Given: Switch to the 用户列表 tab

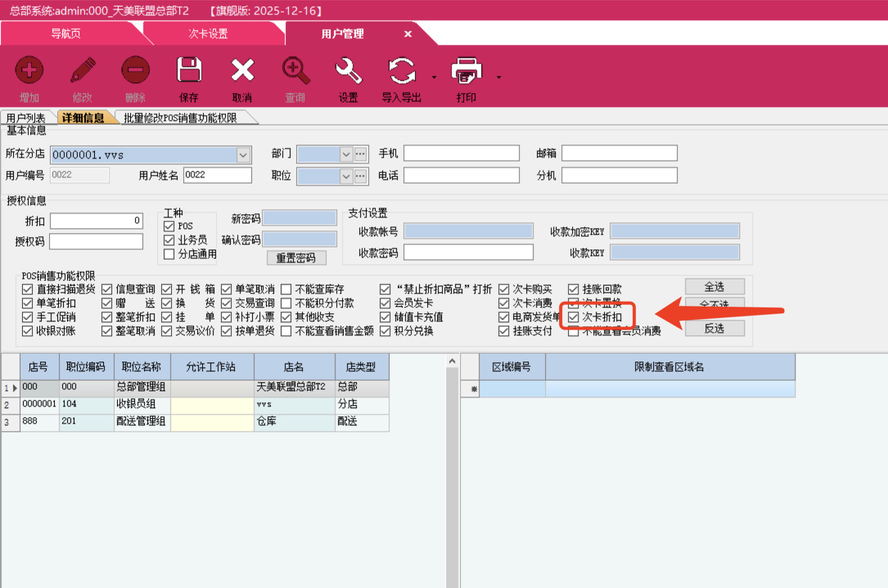Looking at the screenshot, I should (x=26, y=118).
